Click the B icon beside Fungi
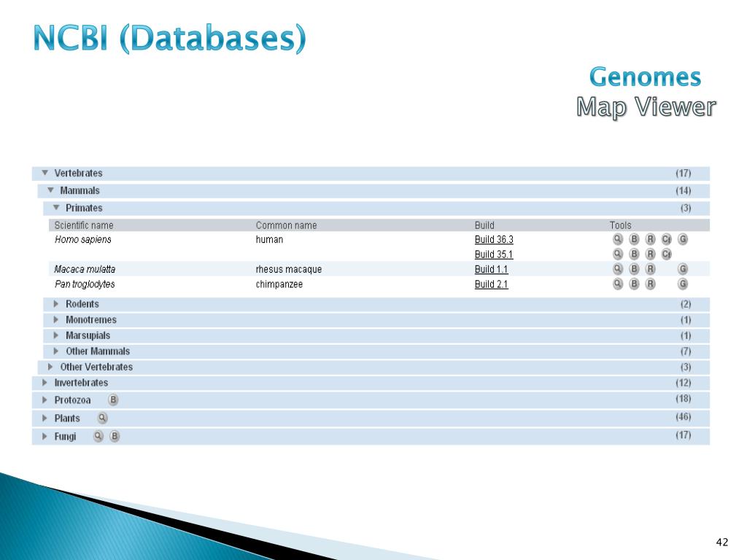This screenshot has width=747, height=560. pos(115,436)
